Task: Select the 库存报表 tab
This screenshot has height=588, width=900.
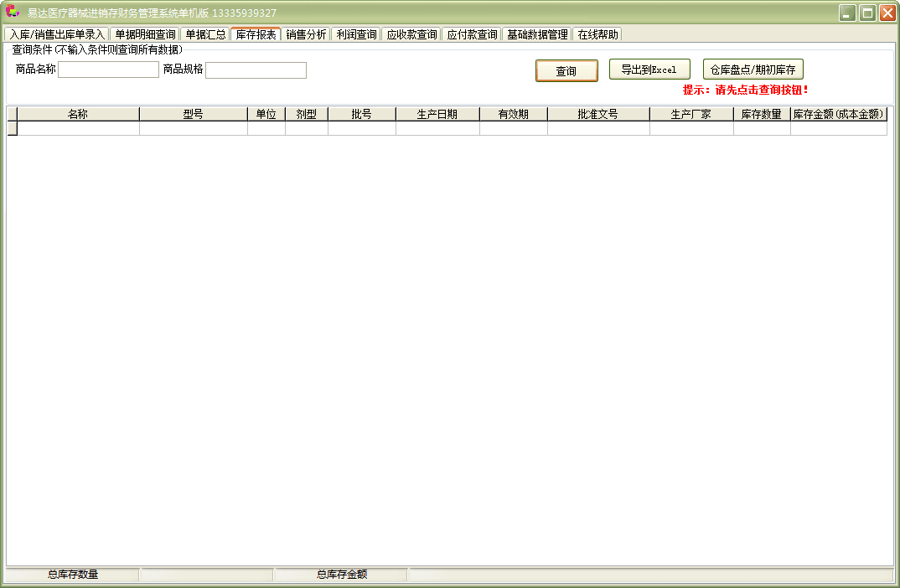Action: coord(256,34)
